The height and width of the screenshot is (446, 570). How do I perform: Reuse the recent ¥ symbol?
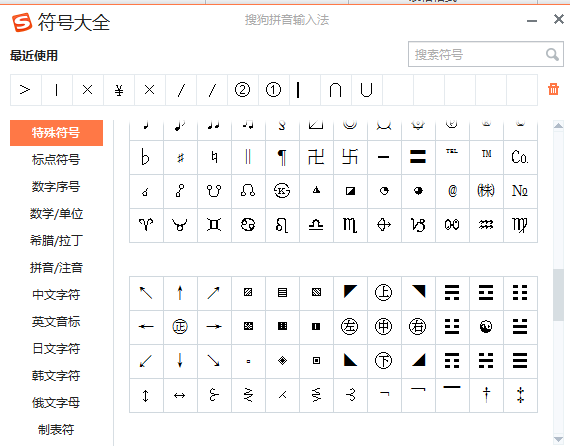119,90
